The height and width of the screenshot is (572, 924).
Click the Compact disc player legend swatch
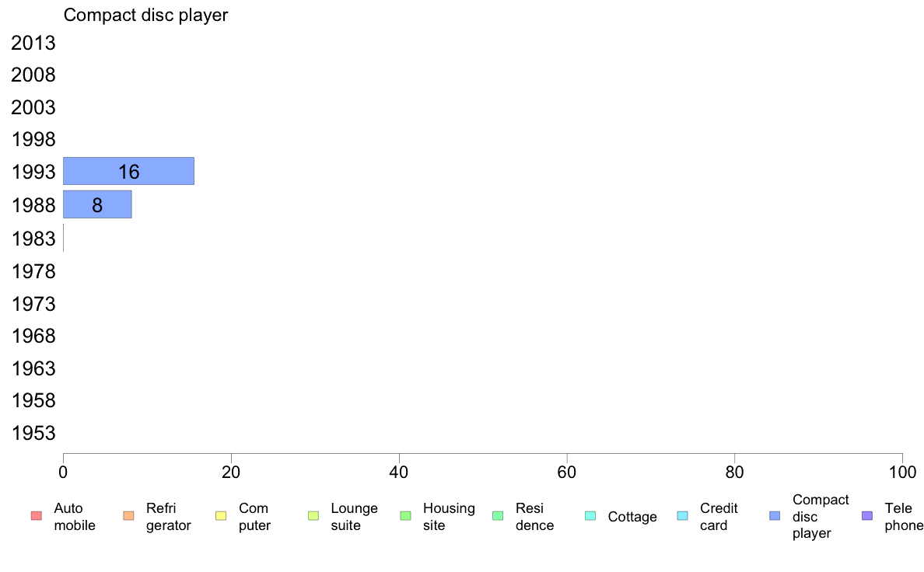pyautogui.click(x=775, y=516)
